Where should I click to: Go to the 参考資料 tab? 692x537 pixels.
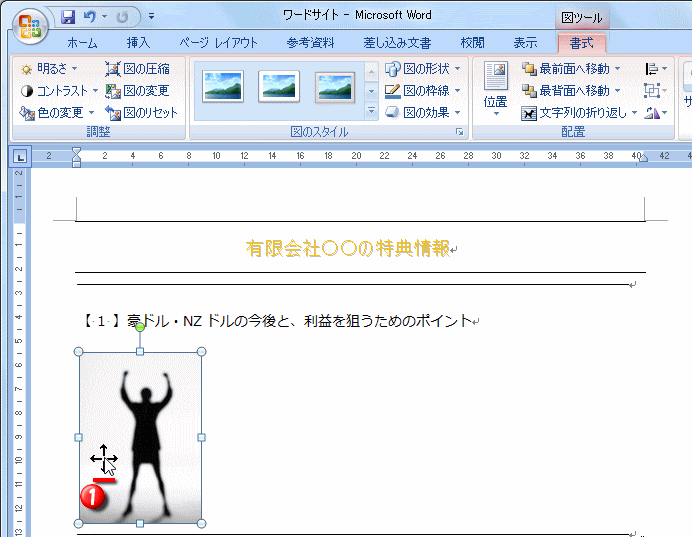click(310, 43)
